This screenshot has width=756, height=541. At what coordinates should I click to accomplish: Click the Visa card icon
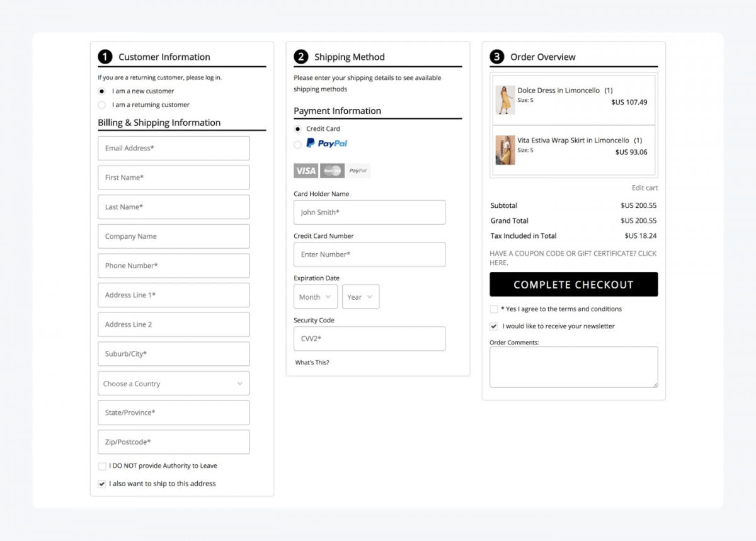[306, 171]
